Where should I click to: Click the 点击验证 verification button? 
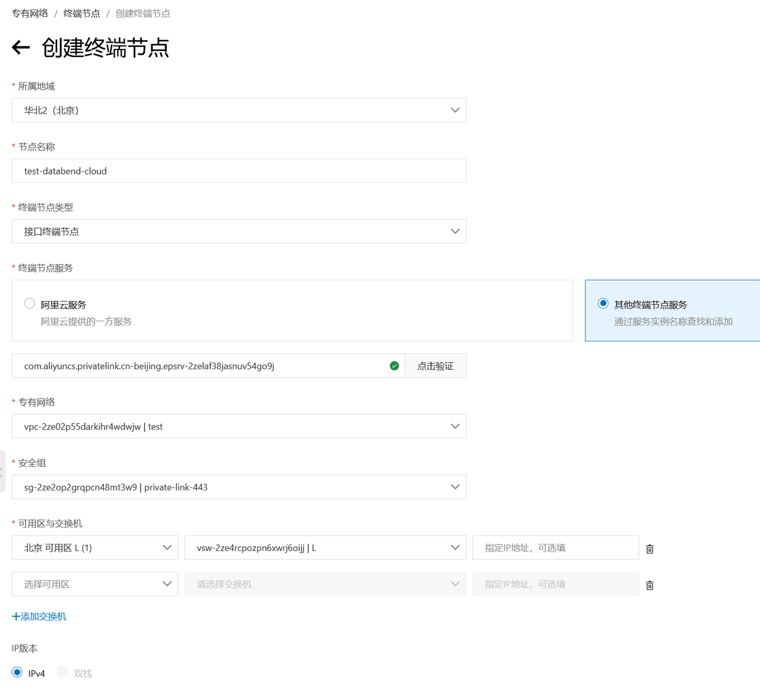435,366
